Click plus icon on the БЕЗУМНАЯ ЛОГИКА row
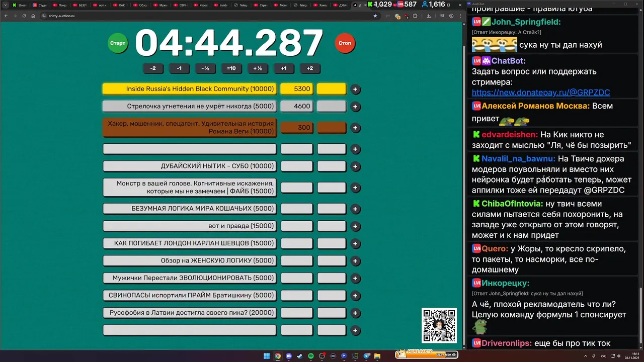 pos(355,209)
